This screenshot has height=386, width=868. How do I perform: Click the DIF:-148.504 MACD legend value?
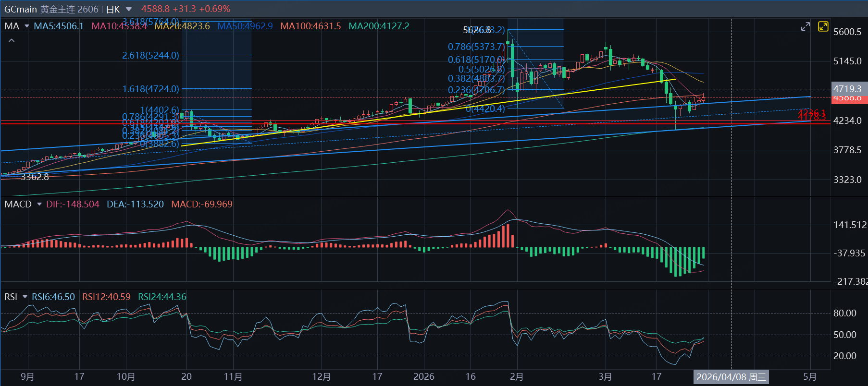pos(73,204)
